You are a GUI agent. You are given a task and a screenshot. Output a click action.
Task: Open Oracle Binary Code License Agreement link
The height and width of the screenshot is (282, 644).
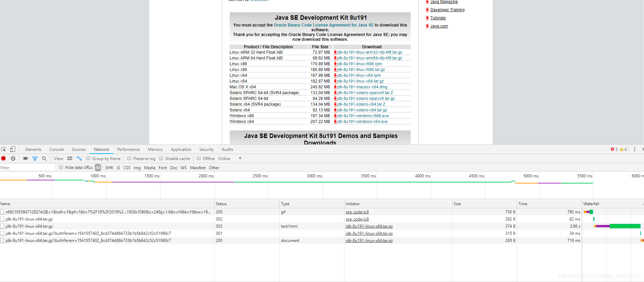(324, 25)
